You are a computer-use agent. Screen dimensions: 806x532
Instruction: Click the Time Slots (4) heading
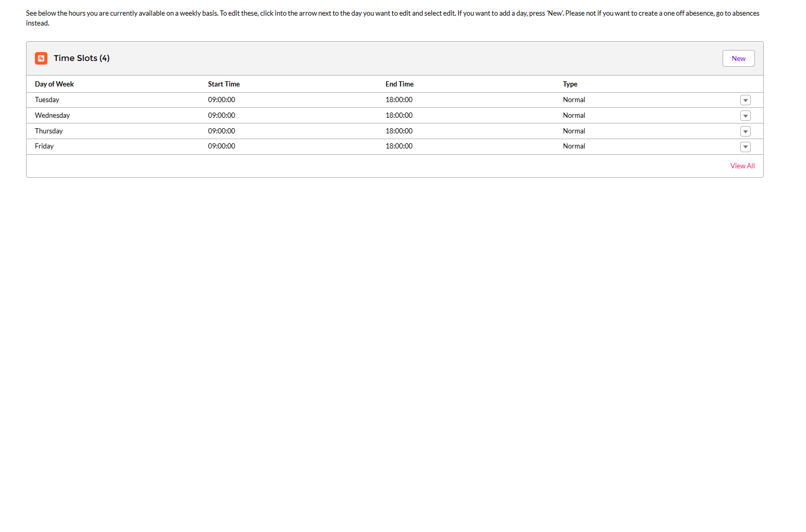81,58
